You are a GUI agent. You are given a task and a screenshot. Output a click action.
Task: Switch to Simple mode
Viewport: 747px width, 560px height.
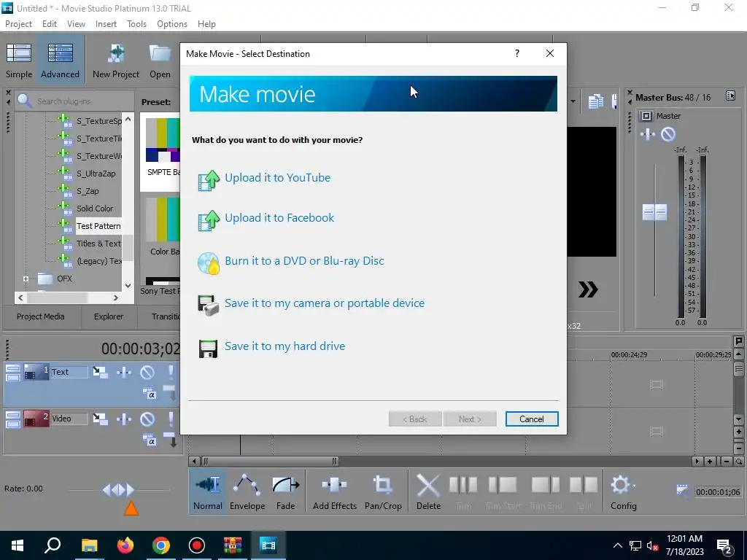(19, 61)
